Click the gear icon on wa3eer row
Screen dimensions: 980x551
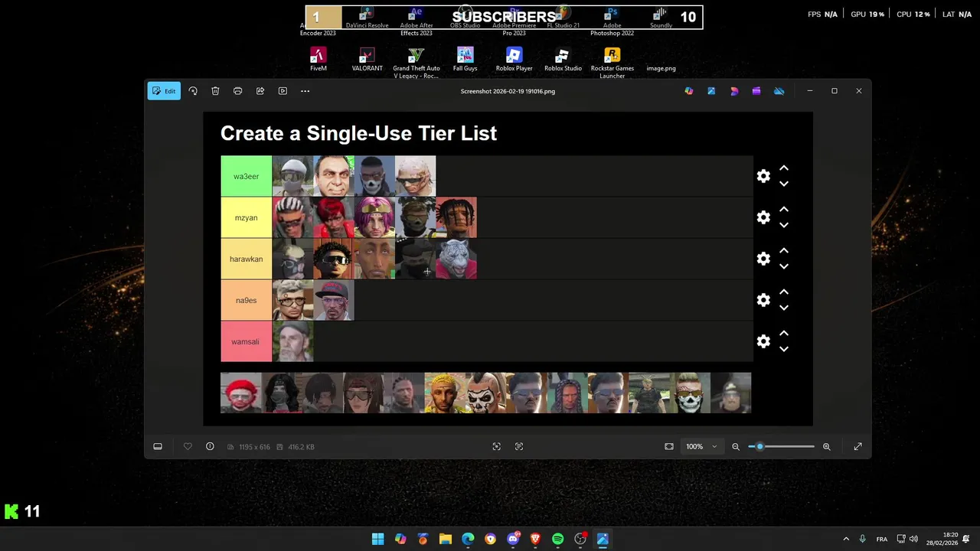pyautogui.click(x=763, y=176)
